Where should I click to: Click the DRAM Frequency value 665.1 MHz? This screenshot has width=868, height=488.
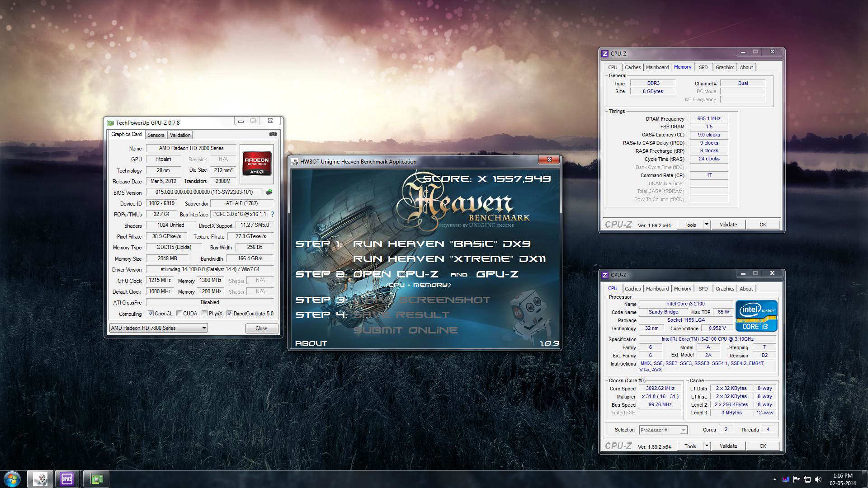[709, 119]
